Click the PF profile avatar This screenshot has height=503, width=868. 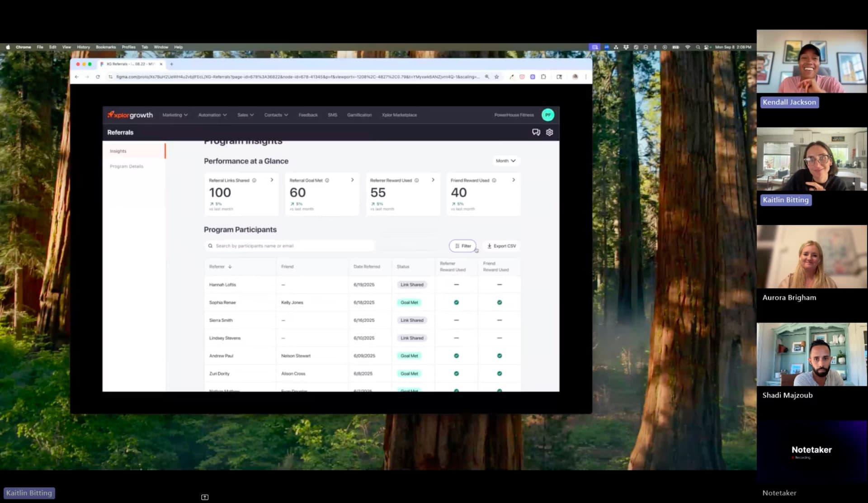click(547, 115)
